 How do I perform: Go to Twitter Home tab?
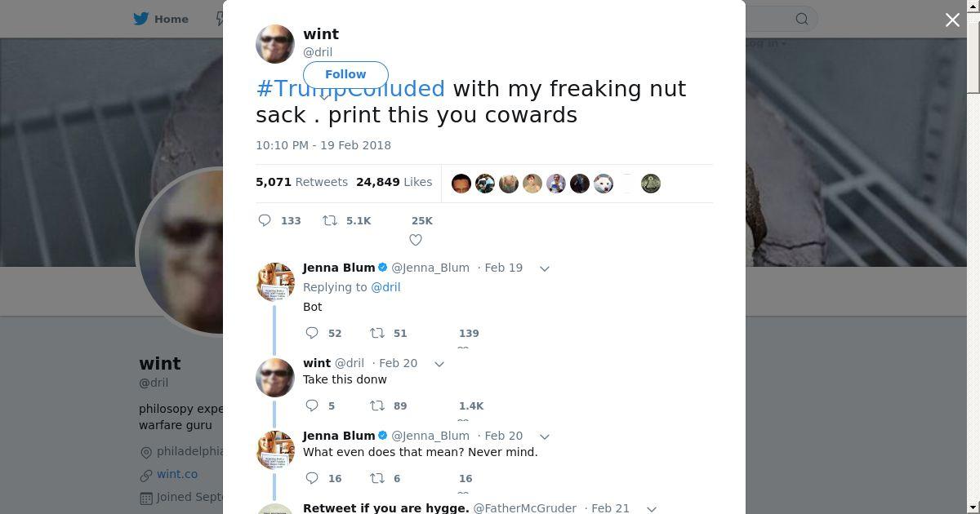coord(162,19)
